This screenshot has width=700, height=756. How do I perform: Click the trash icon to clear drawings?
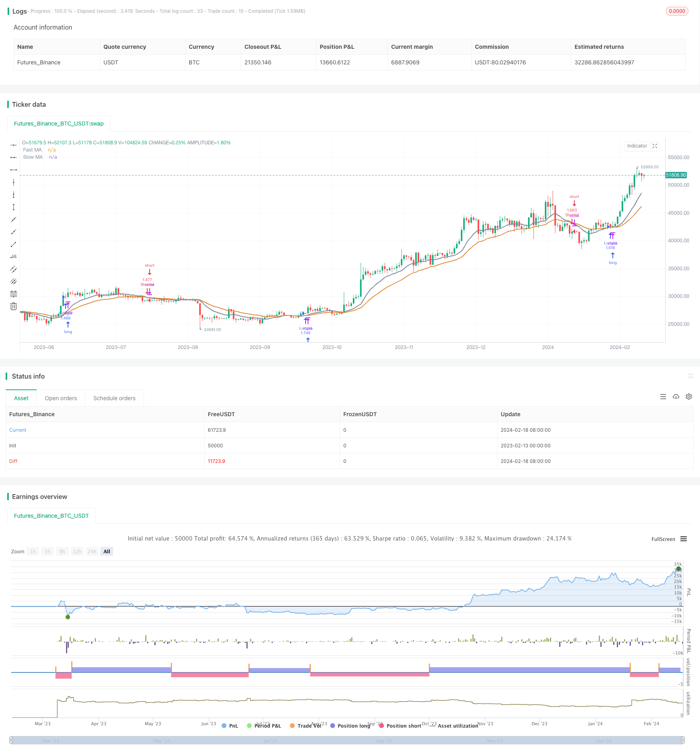pos(14,306)
